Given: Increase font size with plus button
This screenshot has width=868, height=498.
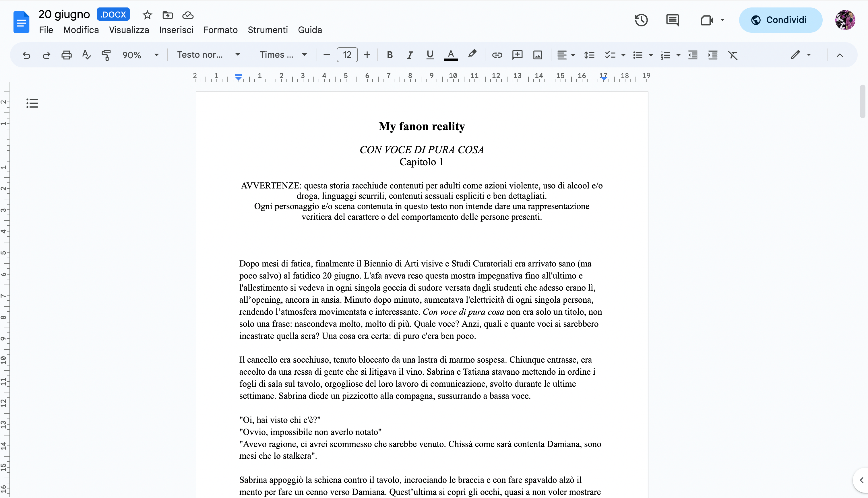Looking at the screenshot, I should 367,55.
